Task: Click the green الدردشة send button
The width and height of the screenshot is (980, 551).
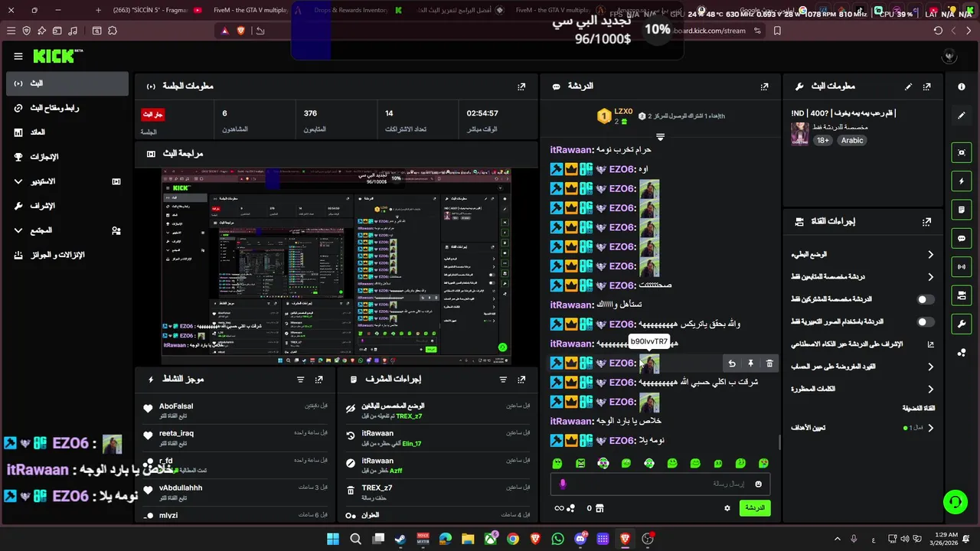Action: click(754, 507)
